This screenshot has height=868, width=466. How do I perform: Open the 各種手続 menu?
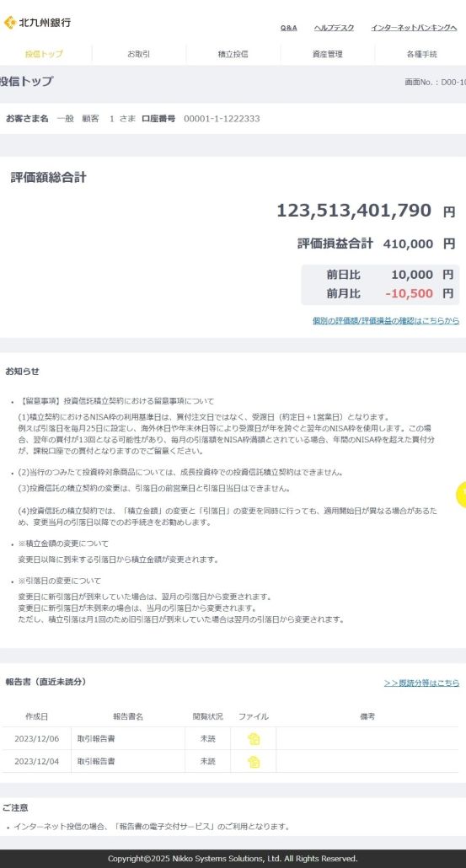[421, 54]
